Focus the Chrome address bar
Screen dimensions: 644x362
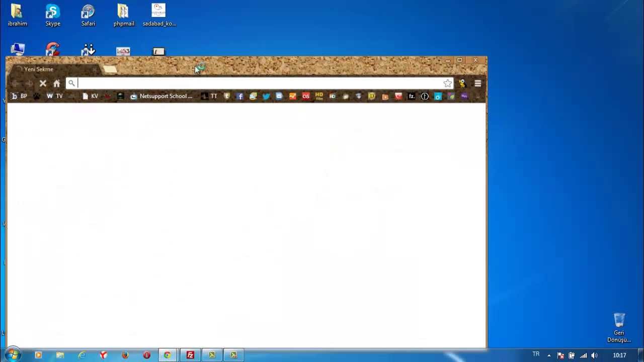point(260,83)
